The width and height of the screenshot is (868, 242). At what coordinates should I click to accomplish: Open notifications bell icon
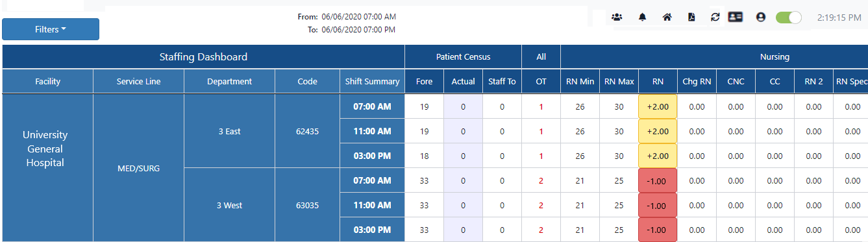pyautogui.click(x=642, y=18)
